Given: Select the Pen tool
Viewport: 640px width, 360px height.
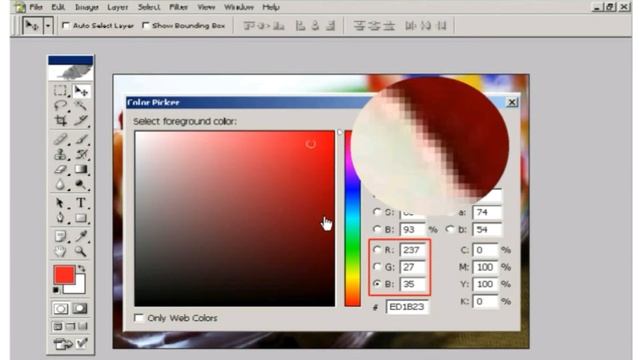Looking at the screenshot, I should (x=60, y=218).
